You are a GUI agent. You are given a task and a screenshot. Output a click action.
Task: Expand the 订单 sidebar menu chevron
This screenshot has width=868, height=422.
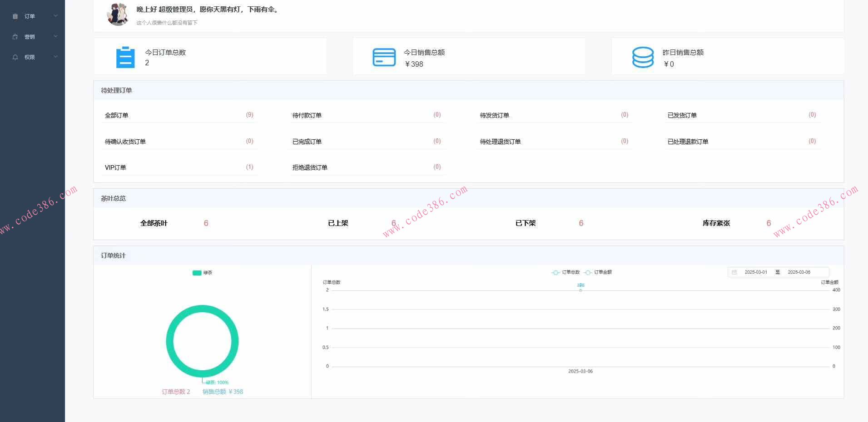(x=55, y=16)
